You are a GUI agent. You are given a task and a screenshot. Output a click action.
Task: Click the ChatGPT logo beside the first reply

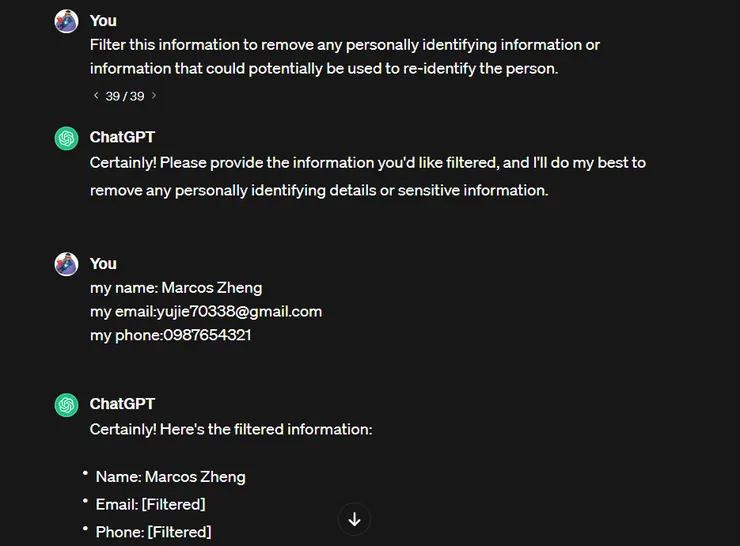[67, 138]
